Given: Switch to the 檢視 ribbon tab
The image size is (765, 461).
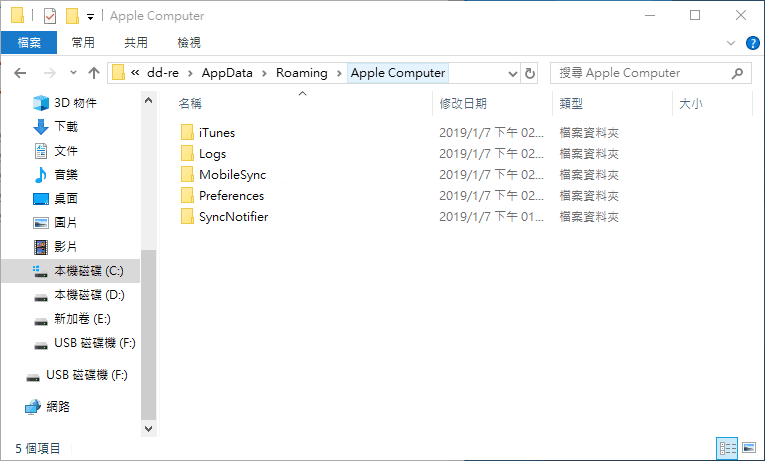Looking at the screenshot, I should (x=188, y=43).
